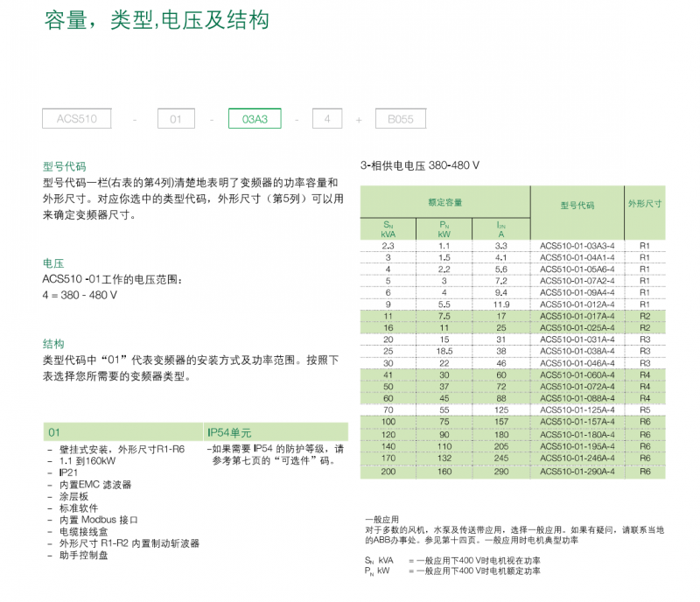The height and width of the screenshot is (602, 700).
Task: Click the 一般应用 footnote heading
Action: click(x=381, y=520)
